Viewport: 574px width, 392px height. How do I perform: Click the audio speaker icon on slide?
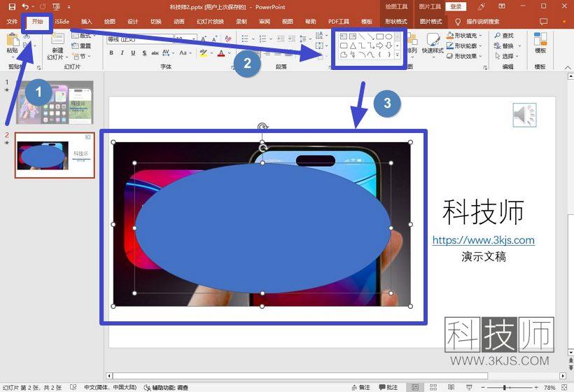[x=524, y=115]
